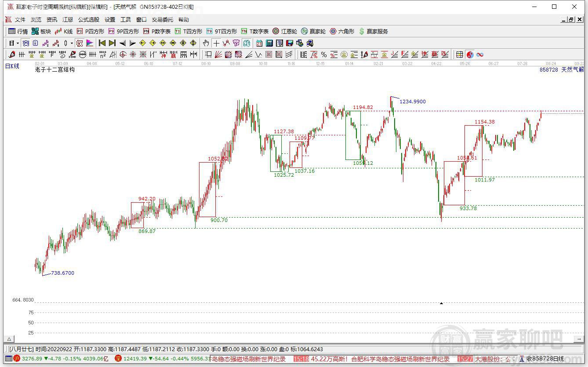The image size is (588, 367).
Task: Jump to last bar with the green skip-forward arrow
Action: point(112,43)
